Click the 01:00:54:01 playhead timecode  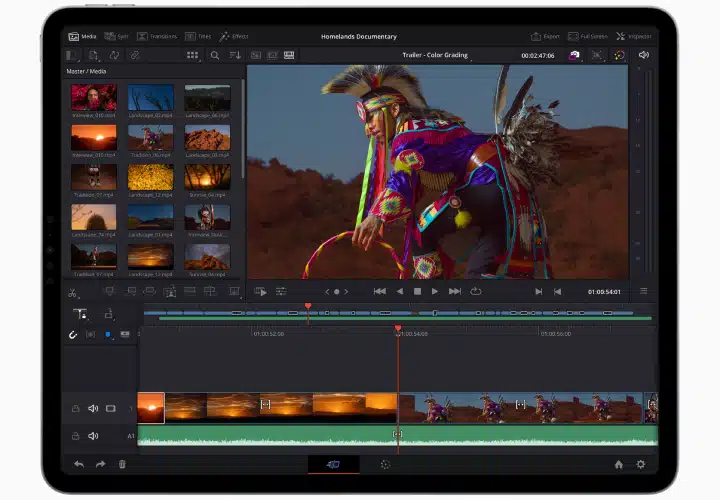pos(604,292)
